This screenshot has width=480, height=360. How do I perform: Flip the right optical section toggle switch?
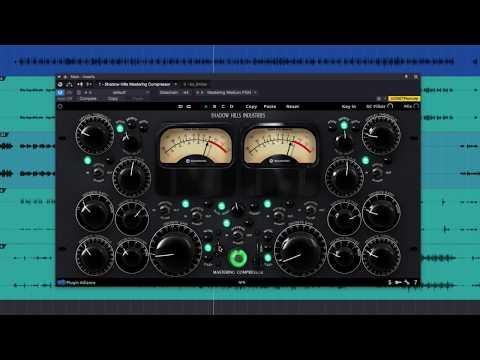pos(377,172)
